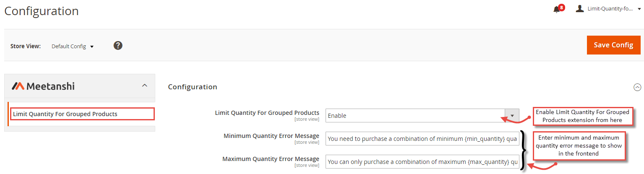Click the Meetanshi logo
Image resolution: width=644 pixels, height=174 pixels.
[43, 86]
